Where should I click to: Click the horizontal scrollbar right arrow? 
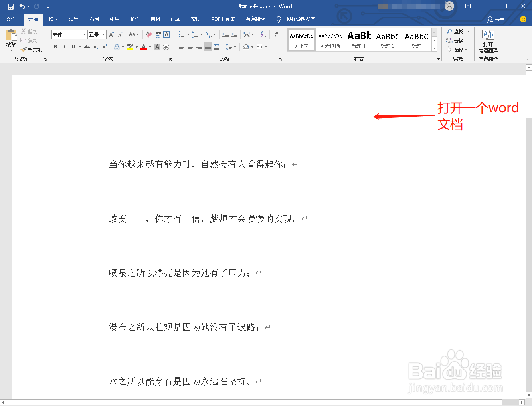point(522,402)
